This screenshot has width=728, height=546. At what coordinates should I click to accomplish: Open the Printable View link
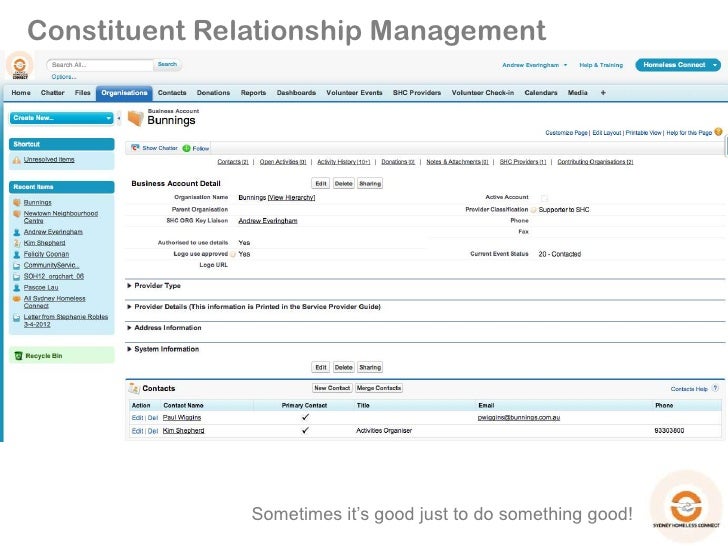pyautogui.click(x=644, y=133)
